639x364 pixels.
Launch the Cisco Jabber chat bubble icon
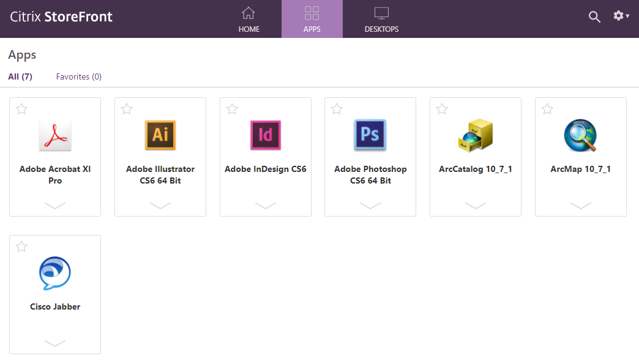pyautogui.click(x=55, y=273)
